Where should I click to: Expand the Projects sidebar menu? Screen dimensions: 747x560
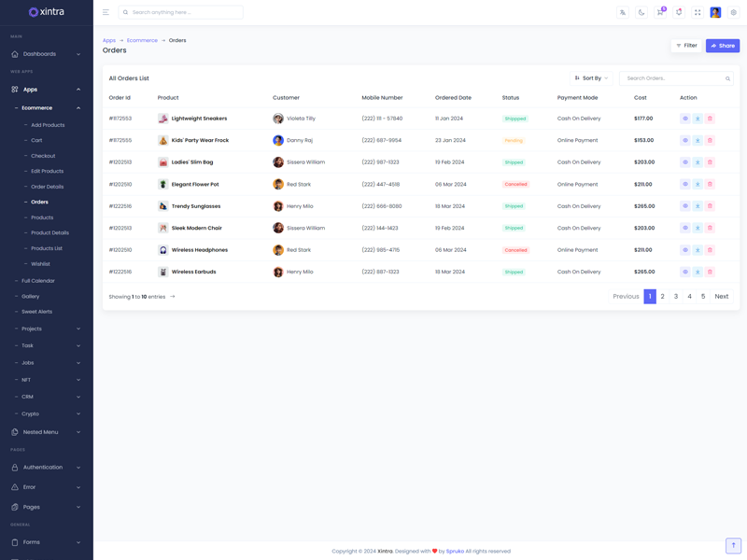[47, 329]
